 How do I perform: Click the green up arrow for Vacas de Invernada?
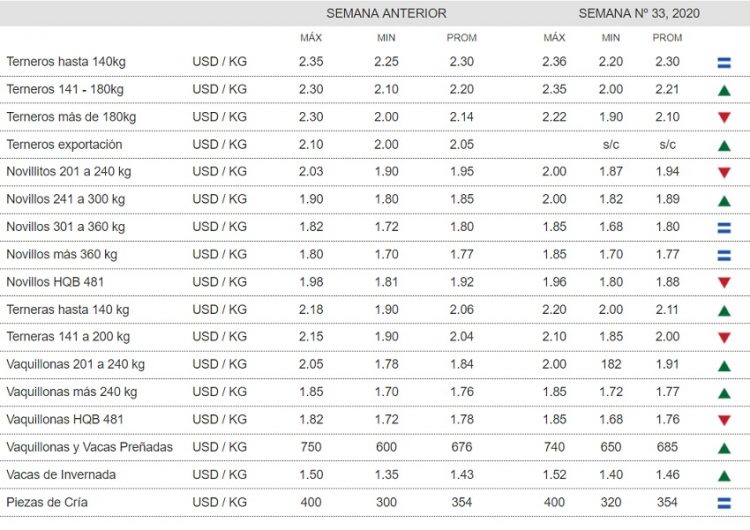pos(722,475)
